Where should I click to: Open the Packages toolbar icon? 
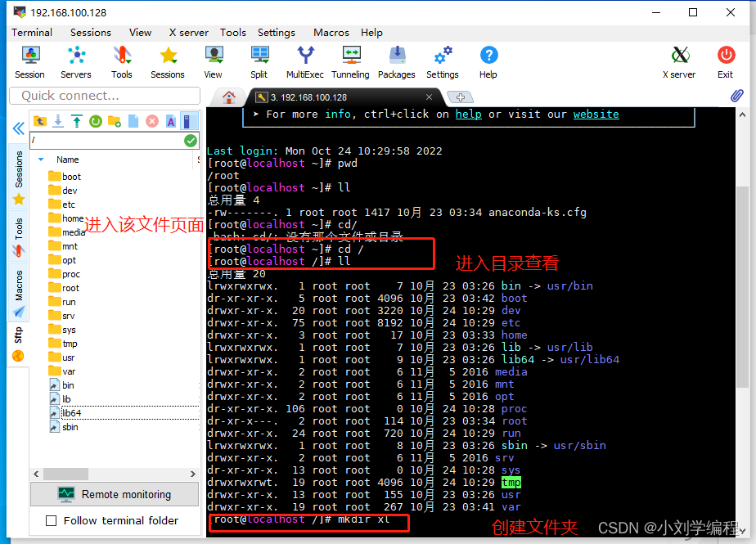[x=397, y=62]
